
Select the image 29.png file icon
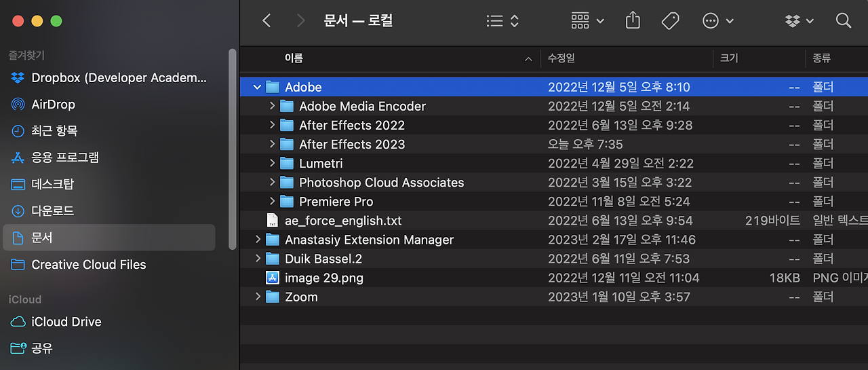(x=273, y=278)
